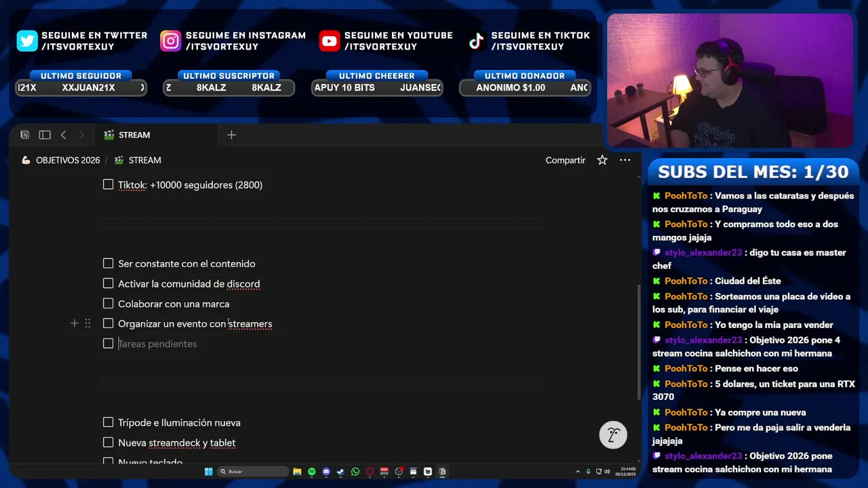Toggle the Notion sidebar panel icon
868x488 pixels.
[x=45, y=135]
